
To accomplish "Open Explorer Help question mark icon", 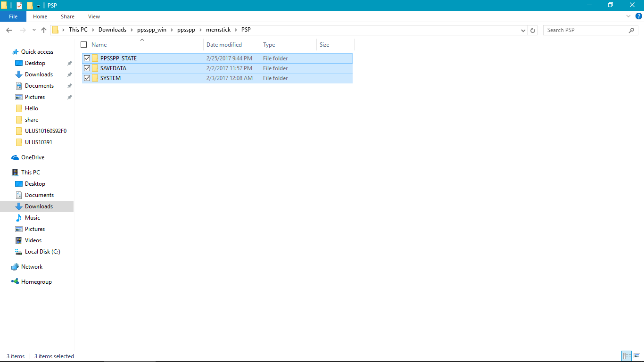I will click(639, 16).
